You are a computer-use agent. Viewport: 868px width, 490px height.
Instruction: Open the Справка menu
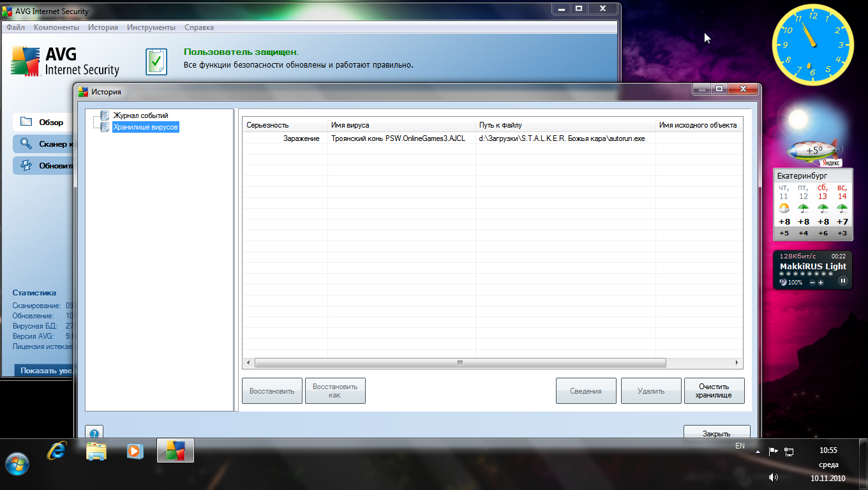click(199, 27)
